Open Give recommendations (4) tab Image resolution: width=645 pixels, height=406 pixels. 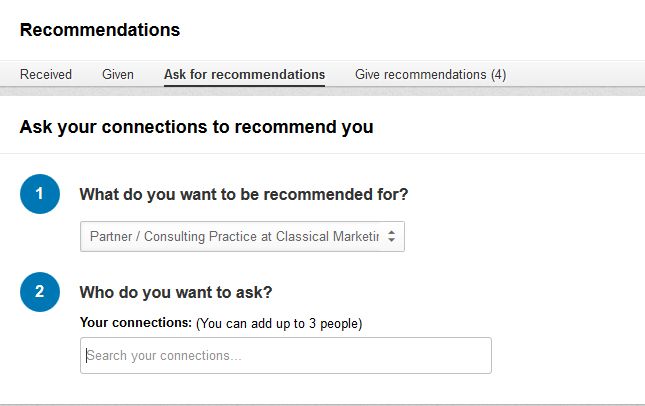tap(430, 74)
